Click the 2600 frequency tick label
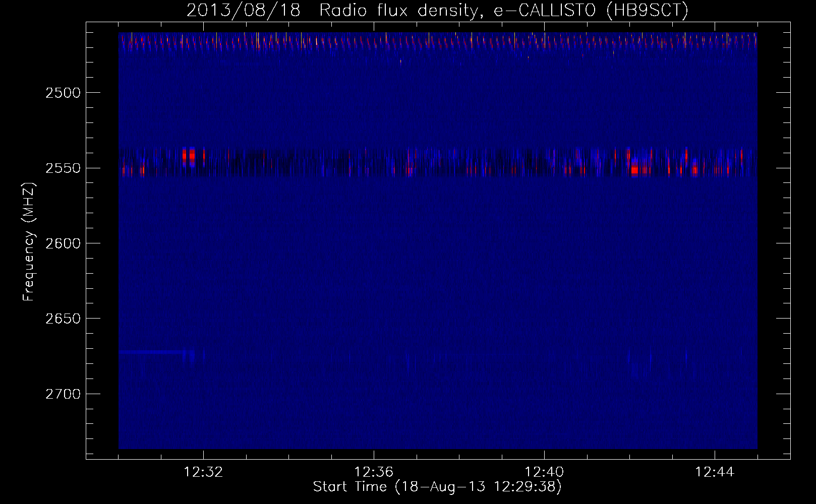 [x=63, y=243]
